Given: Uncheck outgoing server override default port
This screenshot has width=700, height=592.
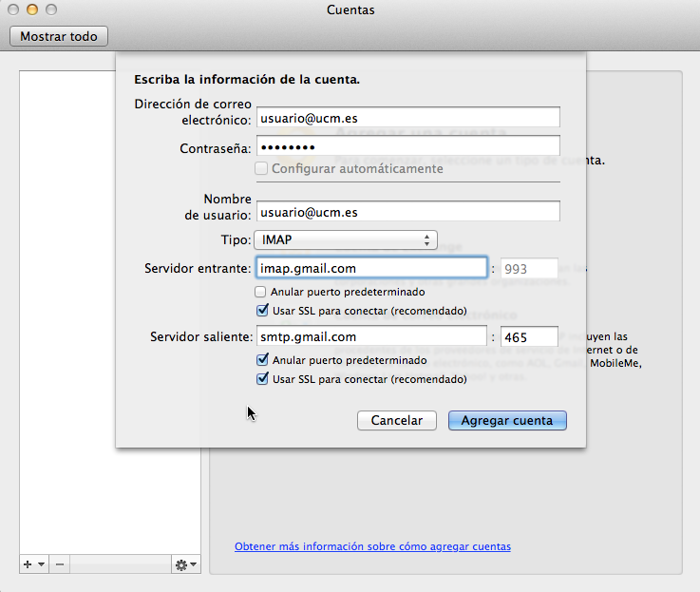Looking at the screenshot, I should point(261,360).
